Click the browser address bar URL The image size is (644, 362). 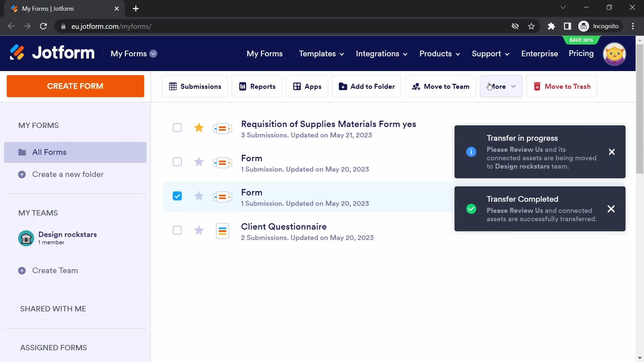click(x=111, y=26)
